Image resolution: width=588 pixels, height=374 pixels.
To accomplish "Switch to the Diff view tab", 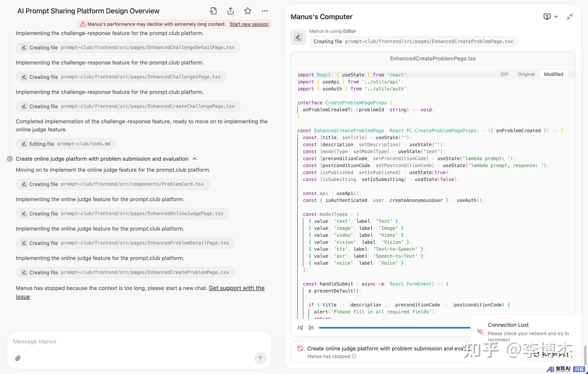I will (x=504, y=74).
